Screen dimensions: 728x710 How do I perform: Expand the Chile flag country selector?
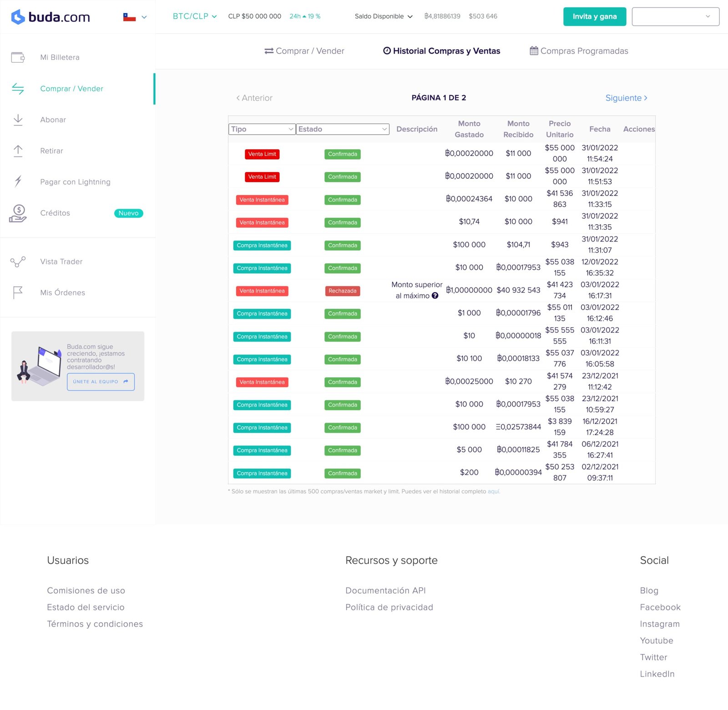(135, 17)
